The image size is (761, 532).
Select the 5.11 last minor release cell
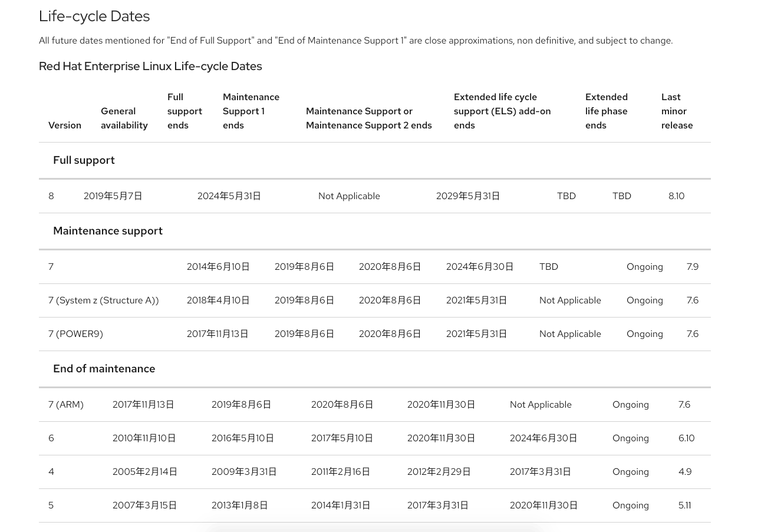(x=685, y=505)
